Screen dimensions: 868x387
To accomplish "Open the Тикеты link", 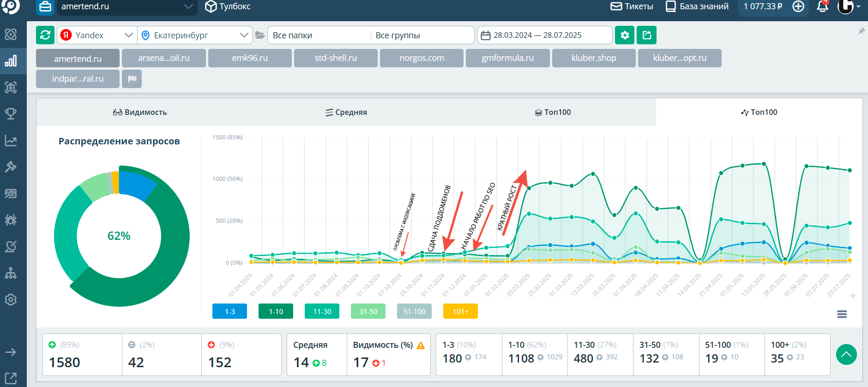I will tap(632, 6).
